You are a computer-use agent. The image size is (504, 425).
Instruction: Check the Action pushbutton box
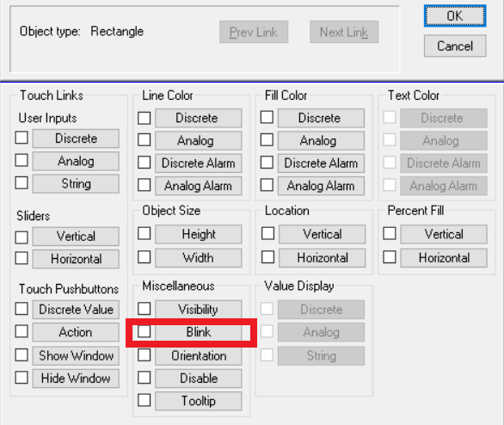22,331
